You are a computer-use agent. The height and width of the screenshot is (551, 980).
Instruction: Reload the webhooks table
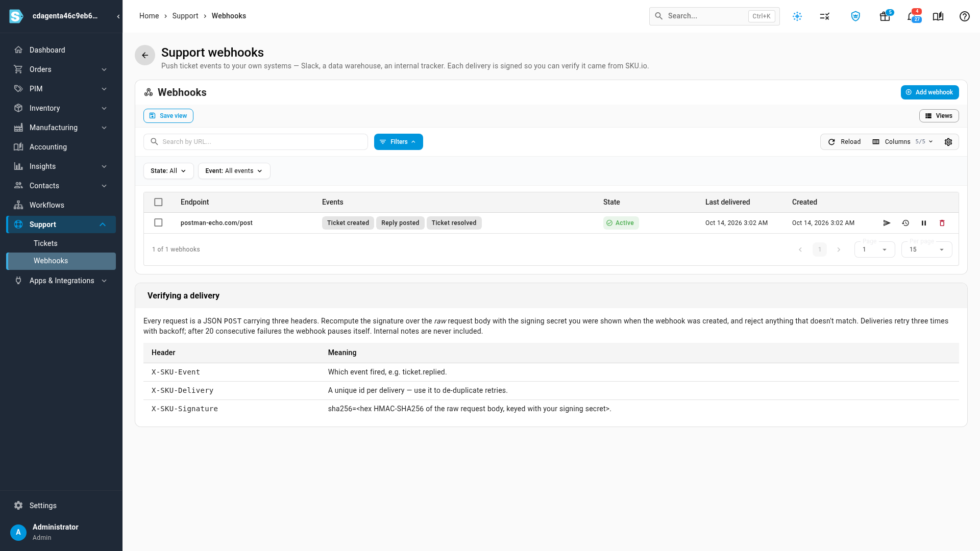[844, 142]
